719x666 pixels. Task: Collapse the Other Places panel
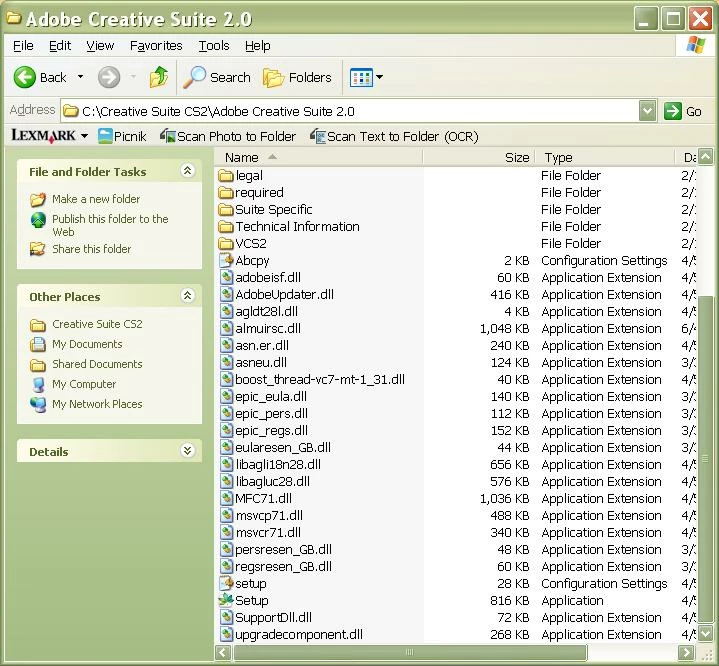(x=188, y=296)
